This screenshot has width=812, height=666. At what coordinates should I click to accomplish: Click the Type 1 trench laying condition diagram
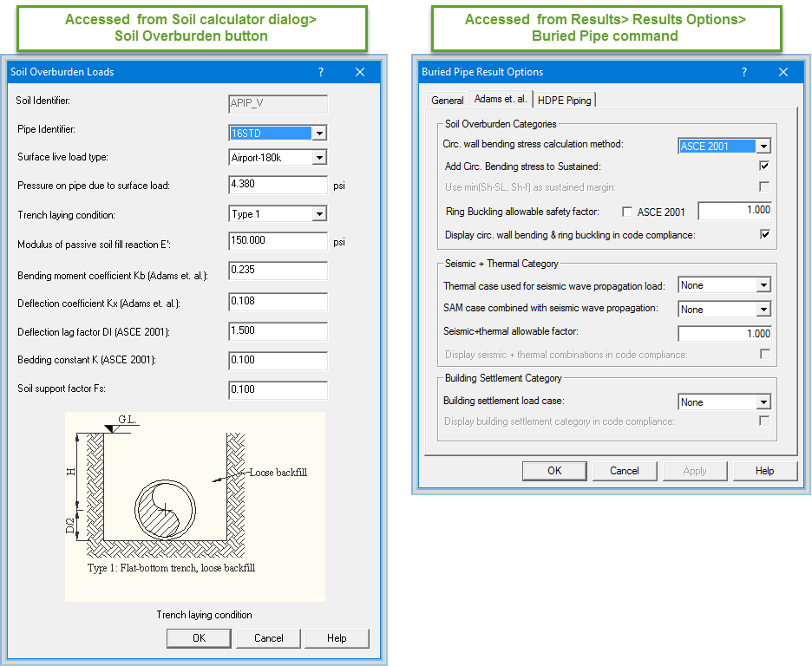tap(195, 506)
